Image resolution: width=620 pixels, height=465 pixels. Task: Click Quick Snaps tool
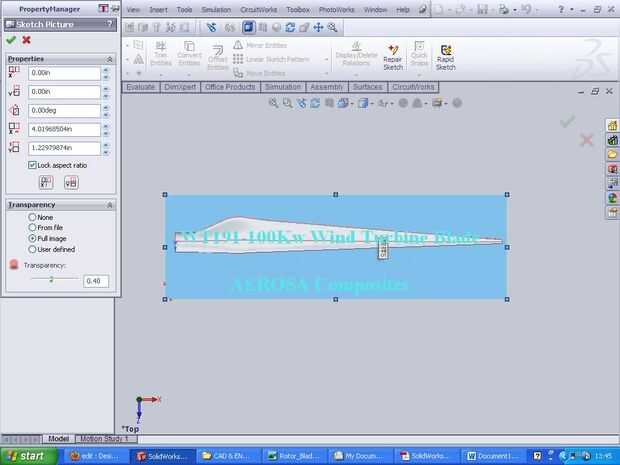(x=419, y=54)
